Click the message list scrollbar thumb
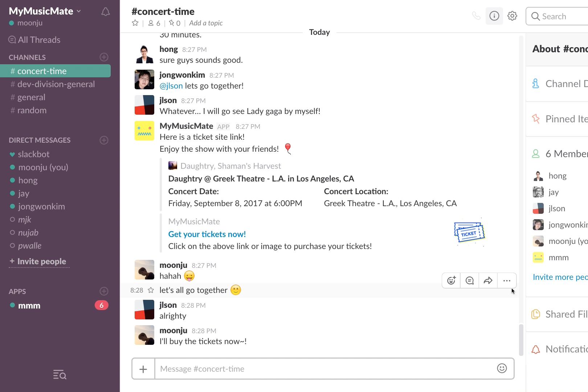The width and height of the screenshot is (588, 392). [x=521, y=340]
